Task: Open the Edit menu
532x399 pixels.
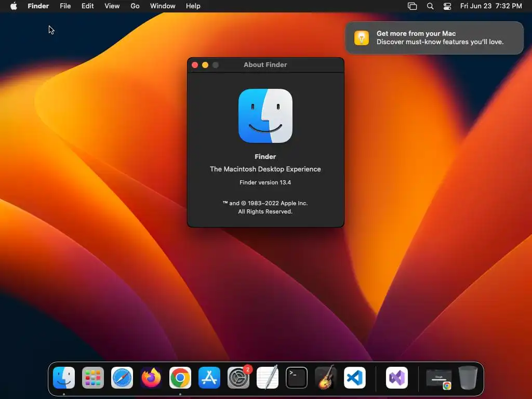Action: [87, 6]
